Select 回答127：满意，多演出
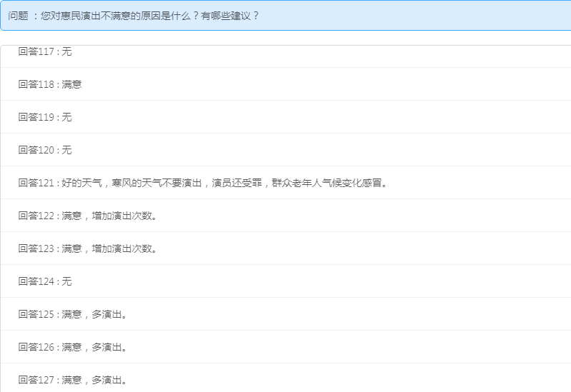571x392 pixels. point(286,378)
